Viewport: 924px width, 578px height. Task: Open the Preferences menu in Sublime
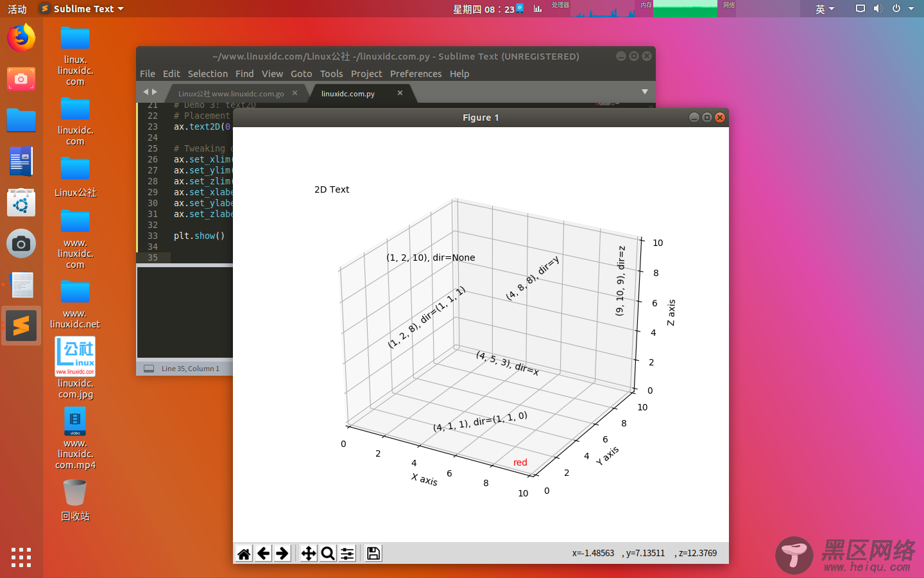(416, 74)
